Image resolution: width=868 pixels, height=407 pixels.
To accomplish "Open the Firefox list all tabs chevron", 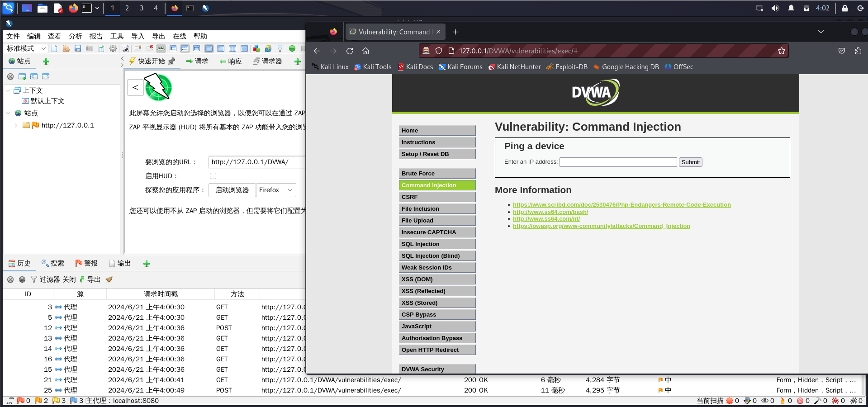I will tap(821, 32).
